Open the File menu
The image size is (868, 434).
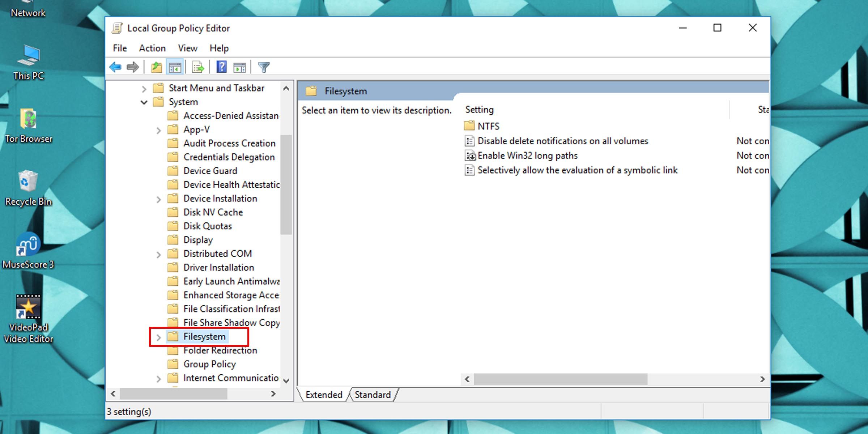(x=119, y=48)
